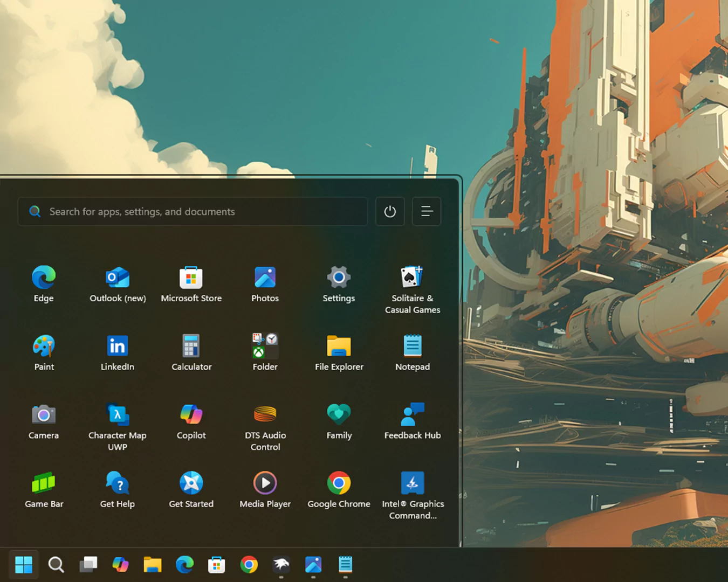Open Microsoft Store tile in Start menu
The image size is (728, 582).
(191, 284)
